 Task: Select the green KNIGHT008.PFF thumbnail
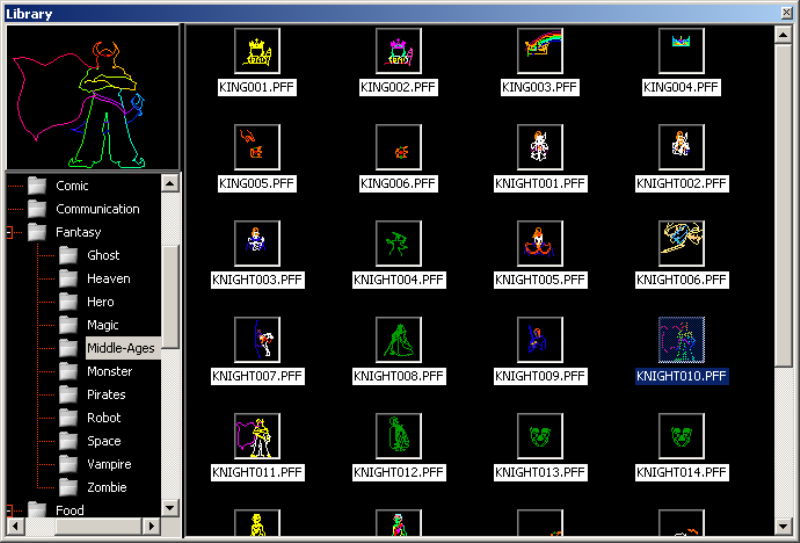(398, 340)
